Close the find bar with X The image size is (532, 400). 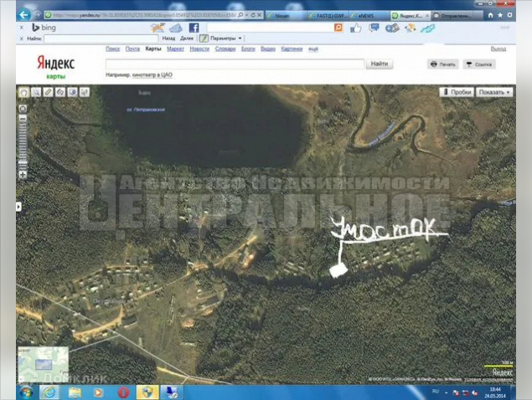(22, 38)
